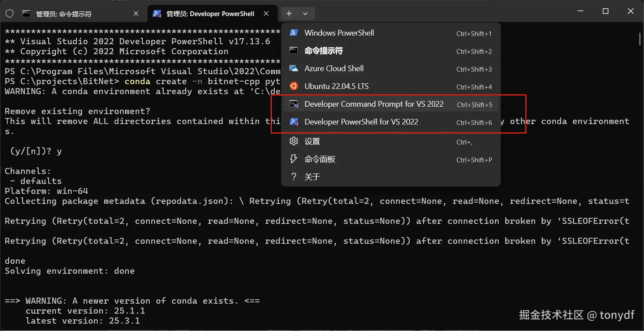Click the 命令提示符 menu icon

coord(294,50)
